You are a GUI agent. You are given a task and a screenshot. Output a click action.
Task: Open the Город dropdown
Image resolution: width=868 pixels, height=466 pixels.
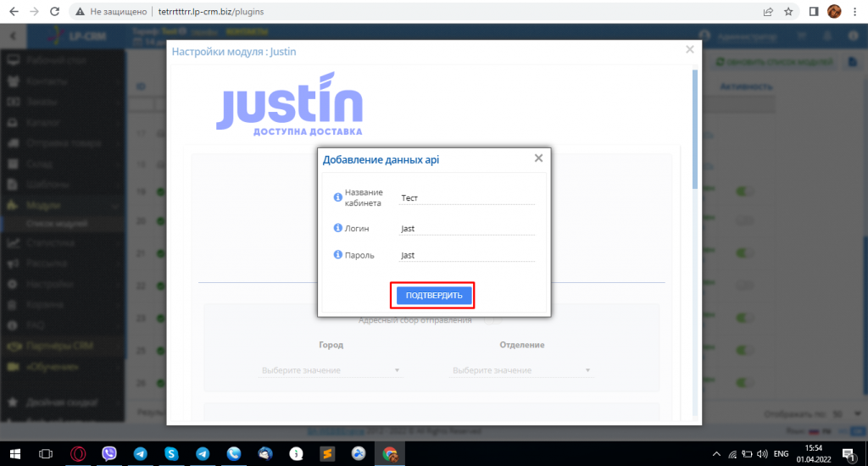[331, 370]
